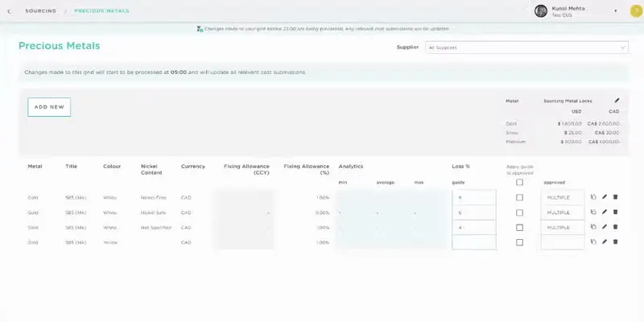Click Fixing Allowance (%) column header
The height and width of the screenshot is (322, 644).
pos(307,170)
